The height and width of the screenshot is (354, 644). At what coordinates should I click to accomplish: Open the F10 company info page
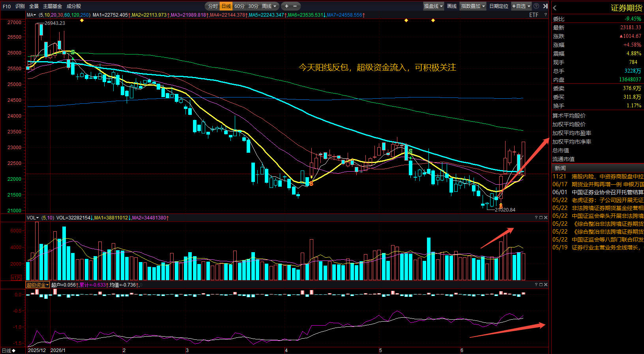[7, 6]
